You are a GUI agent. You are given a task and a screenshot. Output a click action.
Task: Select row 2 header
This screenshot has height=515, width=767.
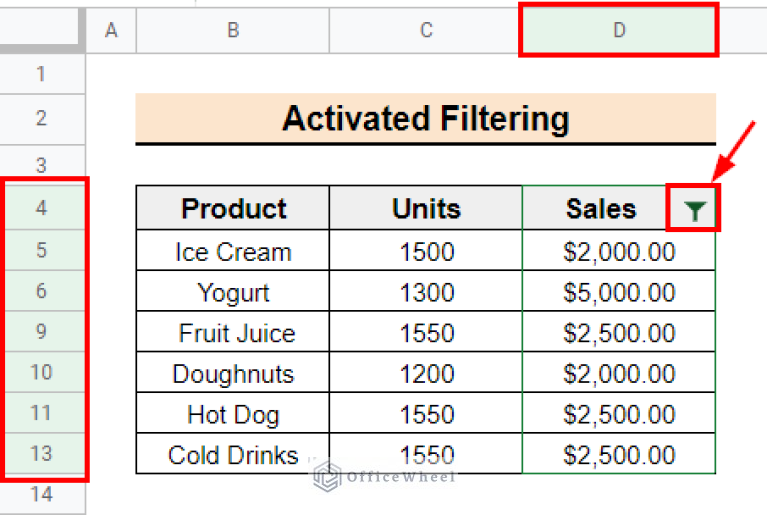(x=42, y=119)
